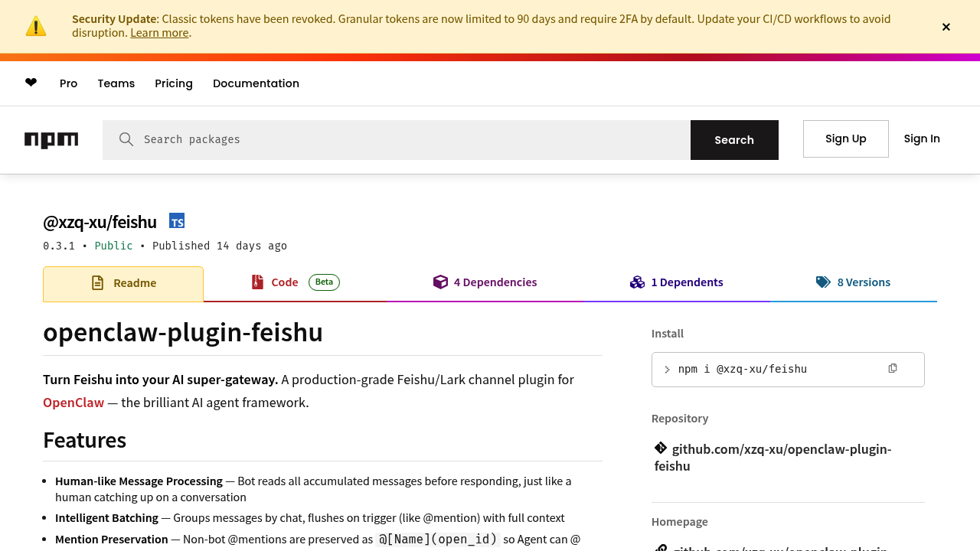Open the 4 Dependencies tab
980x551 pixels.
click(x=485, y=282)
